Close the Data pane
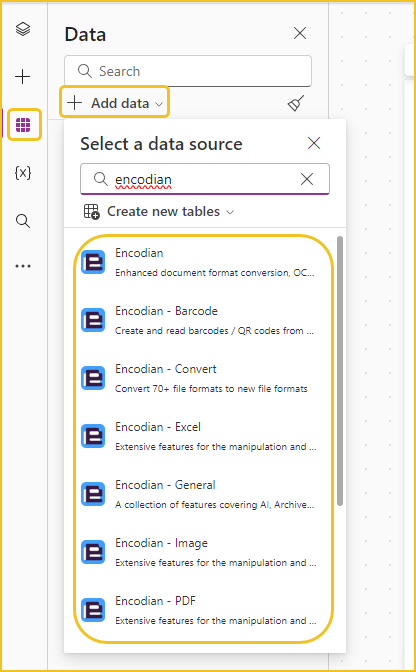Image resolution: width=416 pixels, height=672 pixels. pos(300,33)
